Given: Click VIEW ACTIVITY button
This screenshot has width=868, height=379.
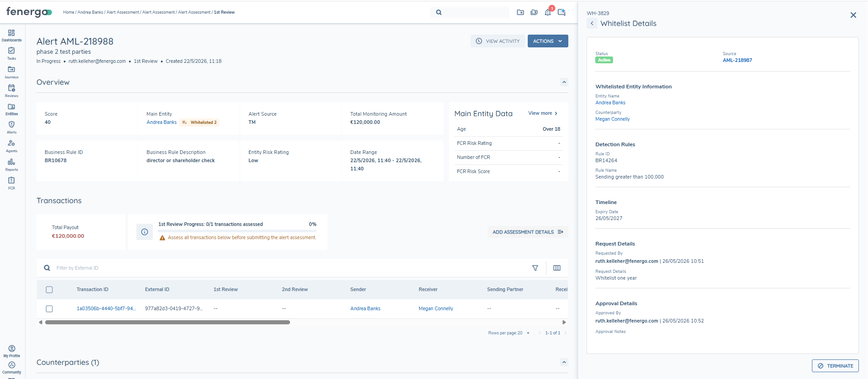Looking at the screenshot, I should coord(498,41).
